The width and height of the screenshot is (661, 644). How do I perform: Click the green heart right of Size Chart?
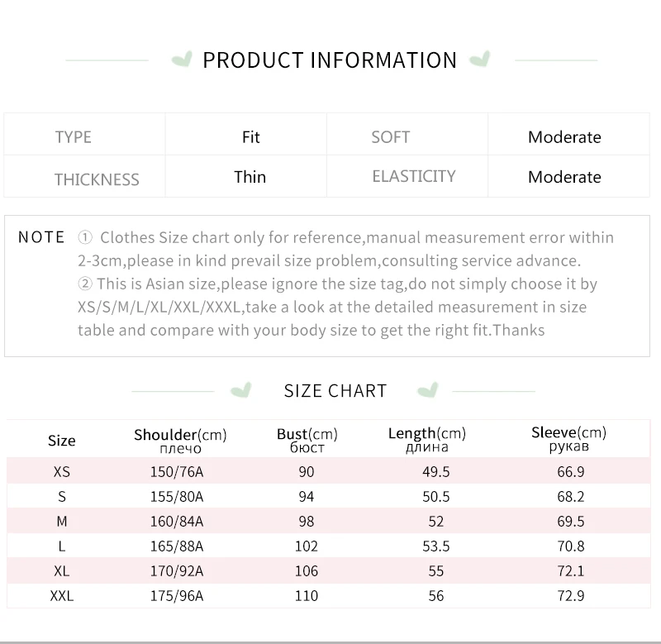coord(427,390)
